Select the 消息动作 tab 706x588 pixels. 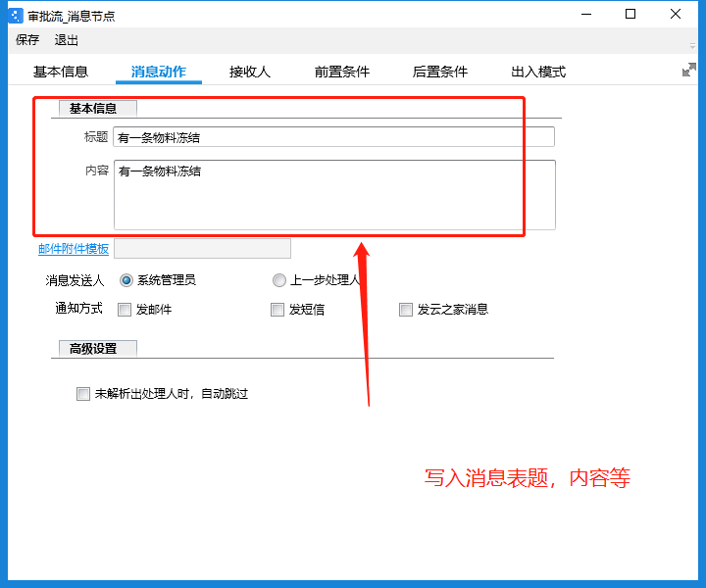[x=159, y=72]
